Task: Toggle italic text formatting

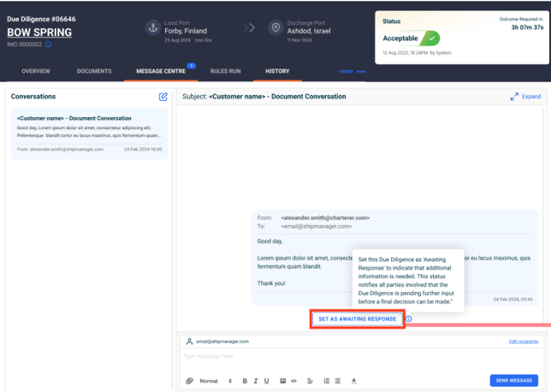Action: click(255, 381)
